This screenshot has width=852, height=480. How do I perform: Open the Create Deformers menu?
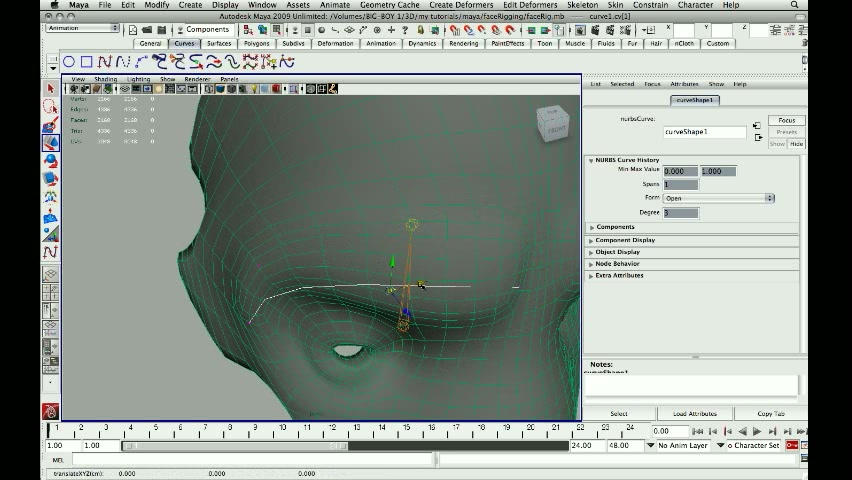(461, 5)
